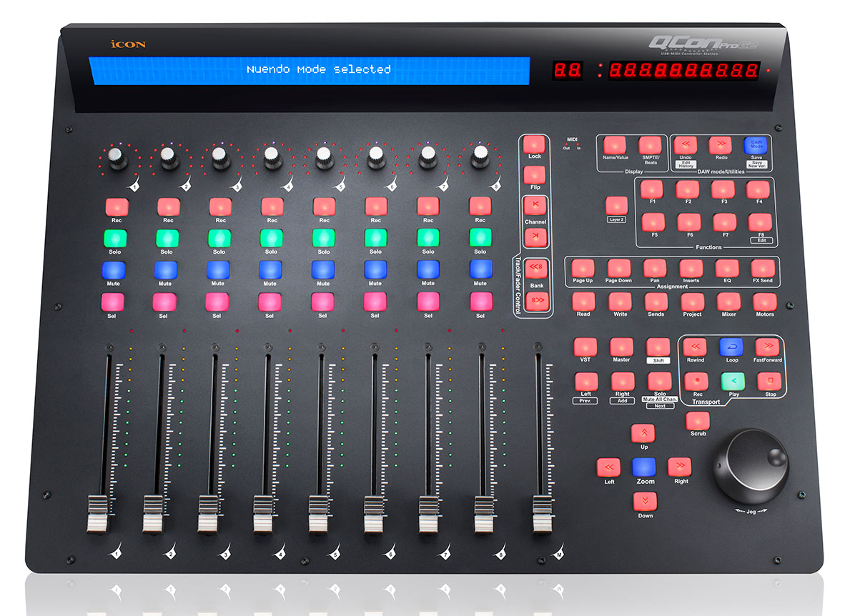850x616 pixels.
Task: Click the Channel right arrow button
Action: (535, 237)
